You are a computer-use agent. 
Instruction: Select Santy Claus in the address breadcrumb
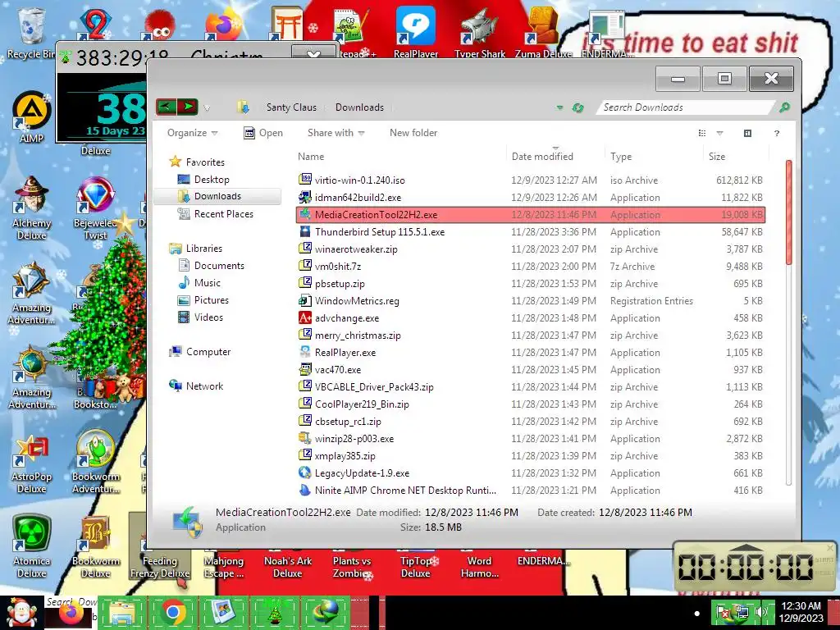(x=291, y=107)
